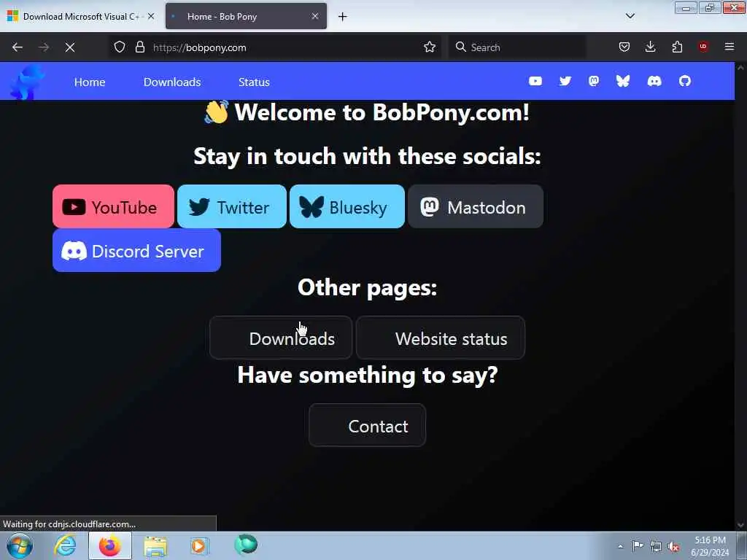Image resolution: width=747 pixels, height=560 pixels.
Task: Open a new browser tab
Action: coord(342,17)
